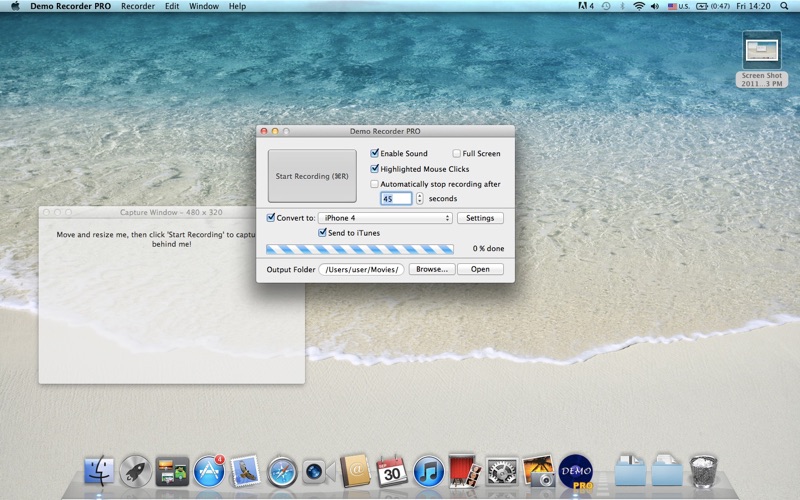Click the /Users/user/Movies/ path field
The height and width of the screenshot is (500, 800).
coord(361,269)
